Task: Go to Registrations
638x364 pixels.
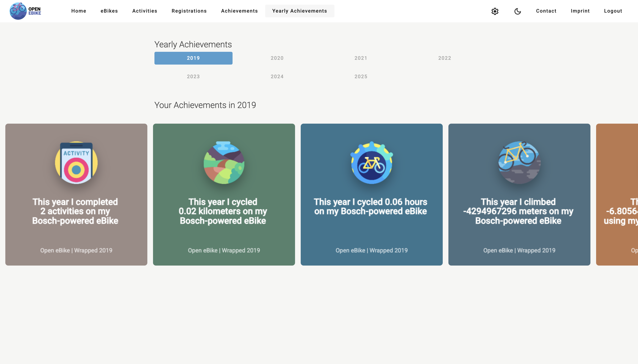Action: [x=189, y=11]
